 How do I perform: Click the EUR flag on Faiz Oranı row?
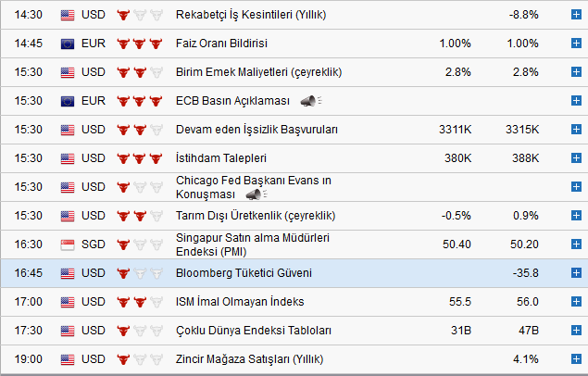[x=68, y=44]
